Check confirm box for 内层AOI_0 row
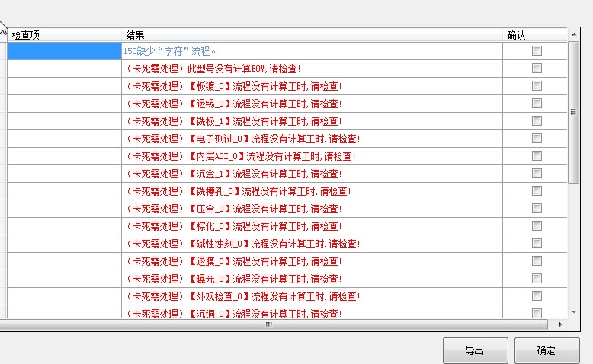Image resolution: width=593 pixels, height=364 pixels. point(537,156)
